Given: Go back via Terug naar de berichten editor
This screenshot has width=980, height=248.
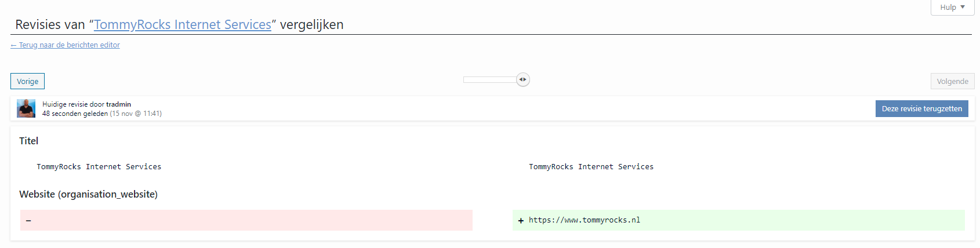Looking at the screenshot, I should click(65, 45).
